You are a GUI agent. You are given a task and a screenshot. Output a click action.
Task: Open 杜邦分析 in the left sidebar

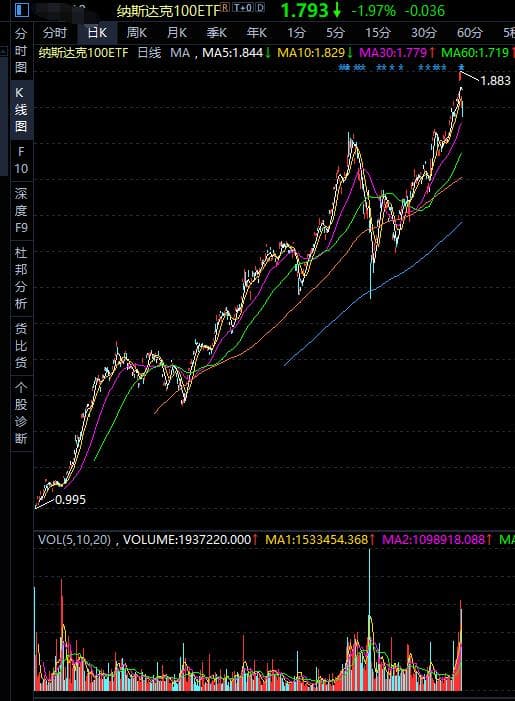coord(21,278)
